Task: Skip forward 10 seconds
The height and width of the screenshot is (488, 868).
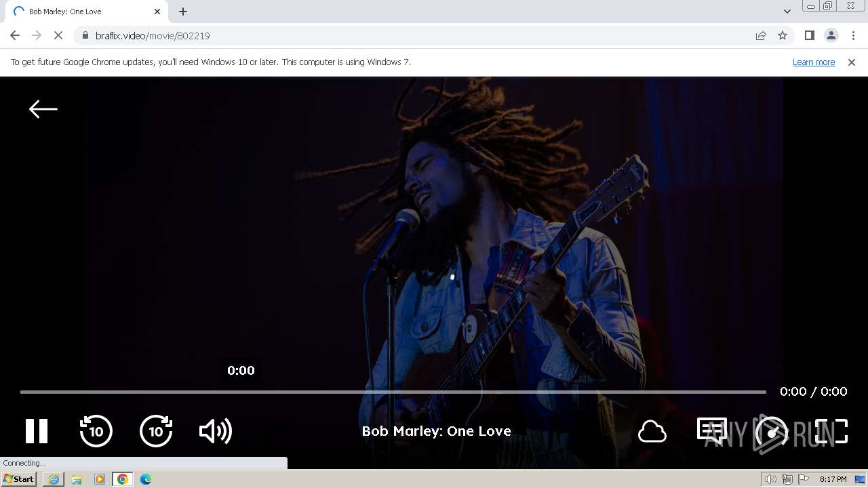Action: (x=156, y=431)
